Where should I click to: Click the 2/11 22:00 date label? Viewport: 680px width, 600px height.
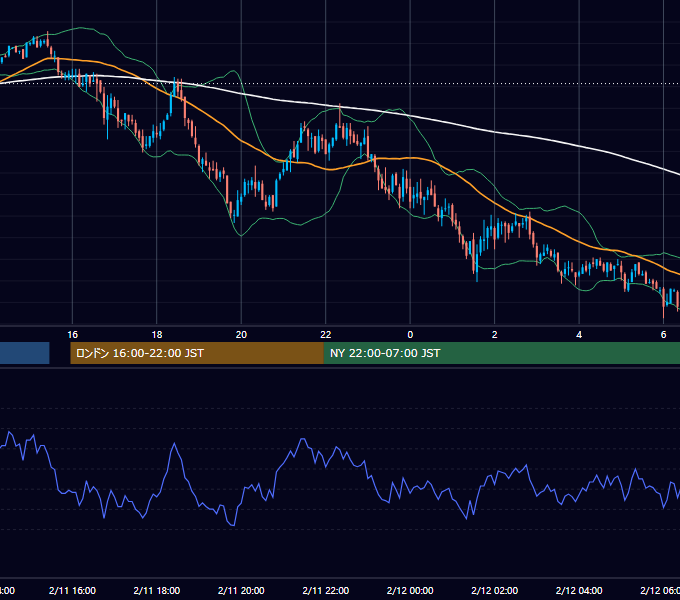coord(326,590)
